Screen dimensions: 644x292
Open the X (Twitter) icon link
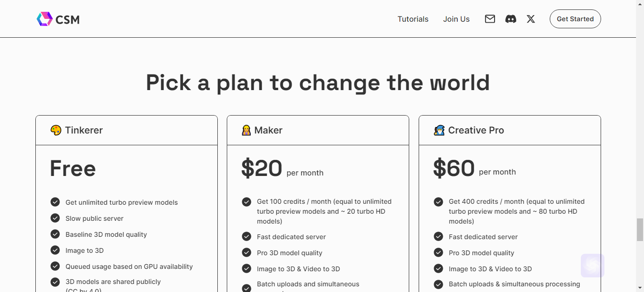531,19
